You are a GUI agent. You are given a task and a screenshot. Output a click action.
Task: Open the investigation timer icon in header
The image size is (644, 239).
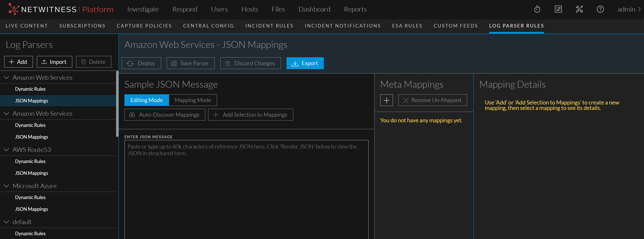[x=537, y=9]
